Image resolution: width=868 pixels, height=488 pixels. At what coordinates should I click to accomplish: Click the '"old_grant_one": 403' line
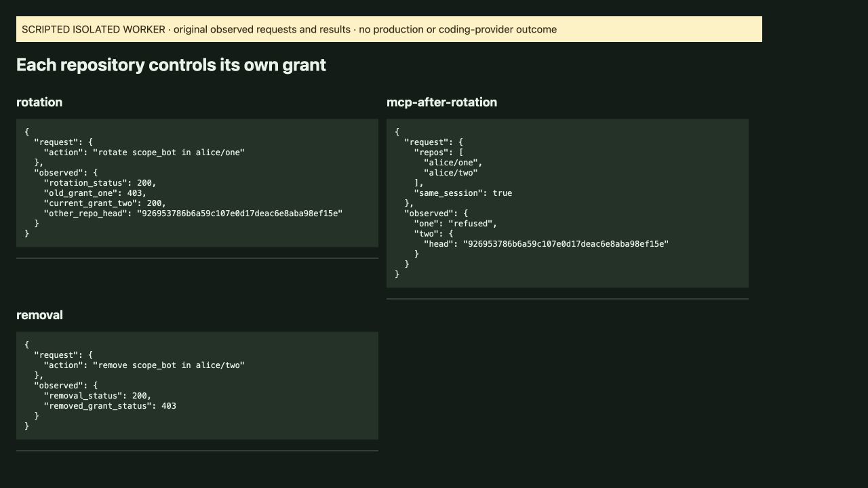pyautogui.click(x=95, y=193)
